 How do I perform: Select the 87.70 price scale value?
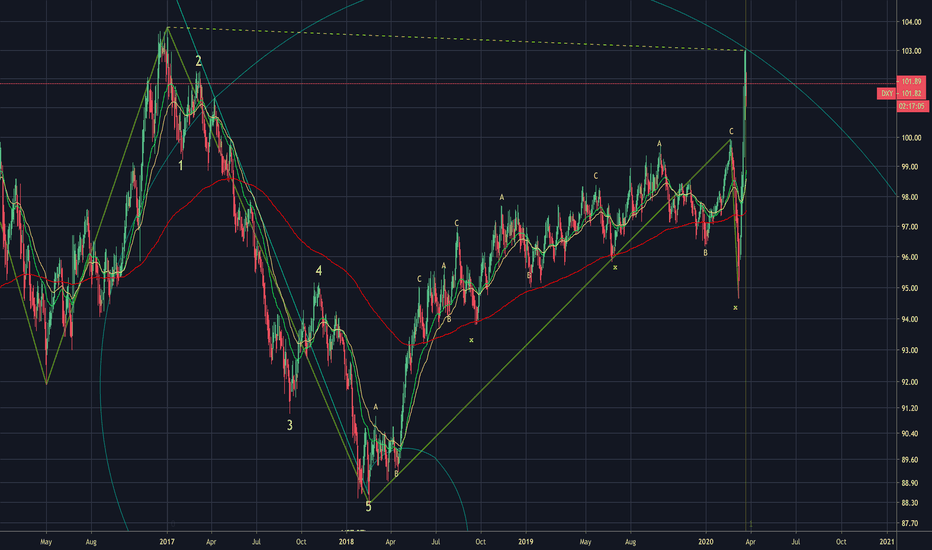[x=910, y=523]
